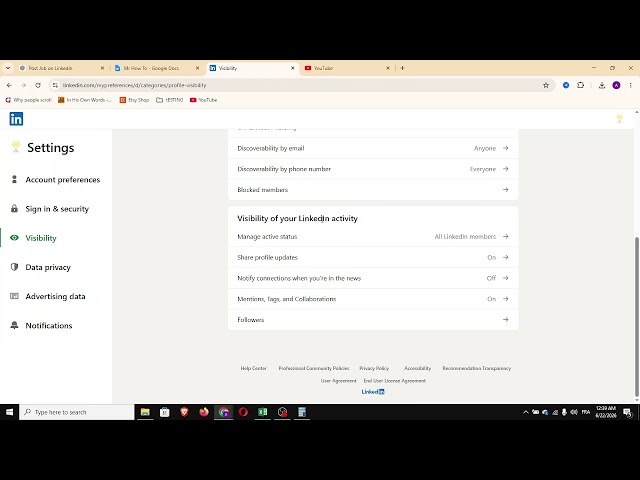Click the Type here to search box
Screen dimensions: 640x480
pos(77,412)
